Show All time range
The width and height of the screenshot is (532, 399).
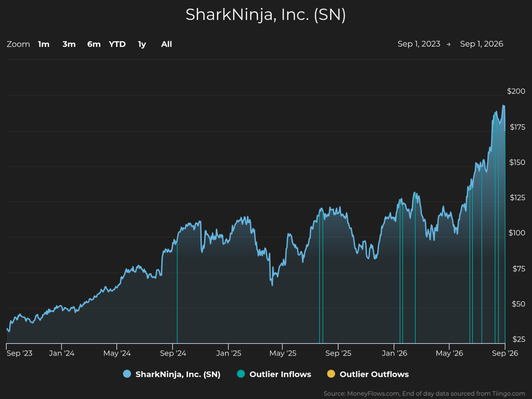click(167, 44)
